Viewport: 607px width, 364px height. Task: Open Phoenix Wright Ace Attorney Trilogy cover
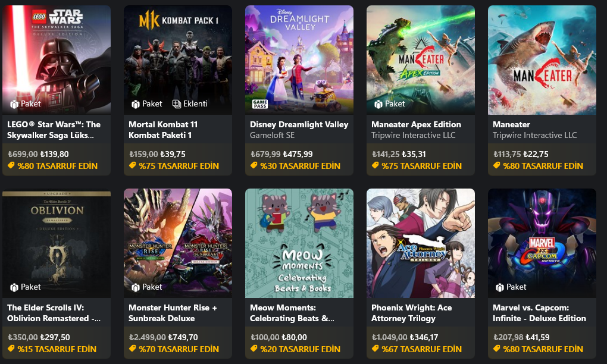421,243
